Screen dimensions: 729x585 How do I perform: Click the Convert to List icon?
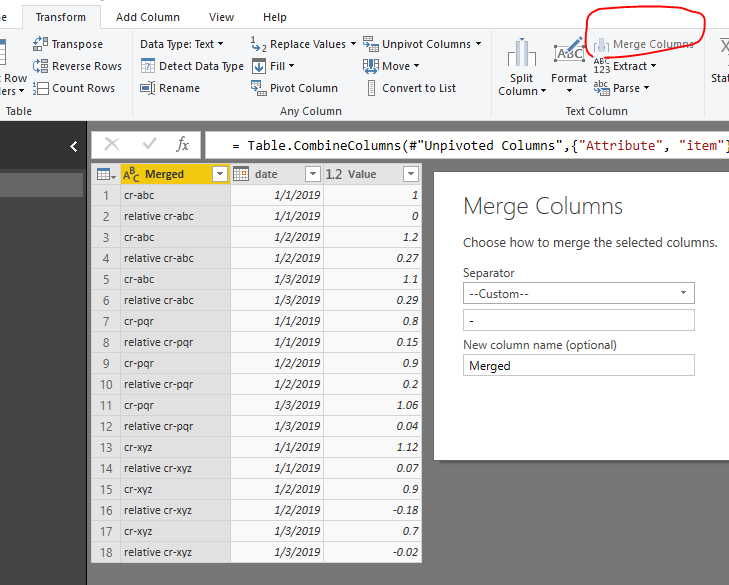coord(371,88)
